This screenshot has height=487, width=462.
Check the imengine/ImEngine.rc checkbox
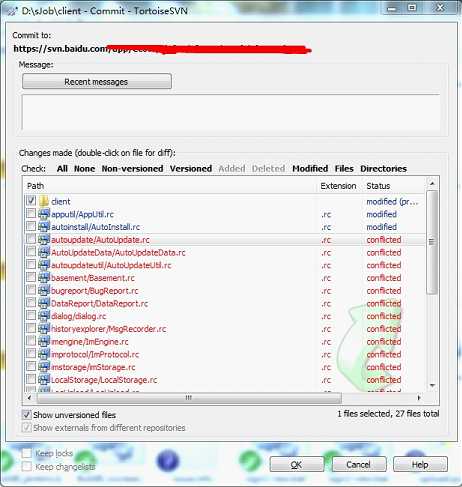31,341
